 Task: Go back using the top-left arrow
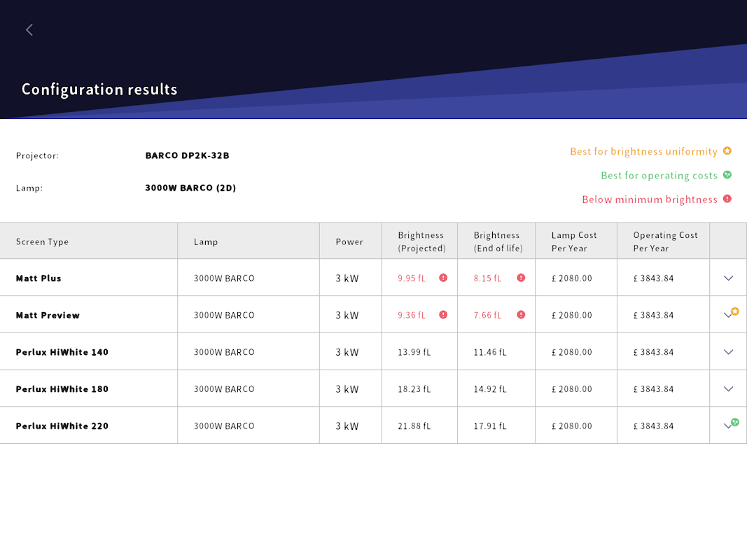tap(29, 30)
